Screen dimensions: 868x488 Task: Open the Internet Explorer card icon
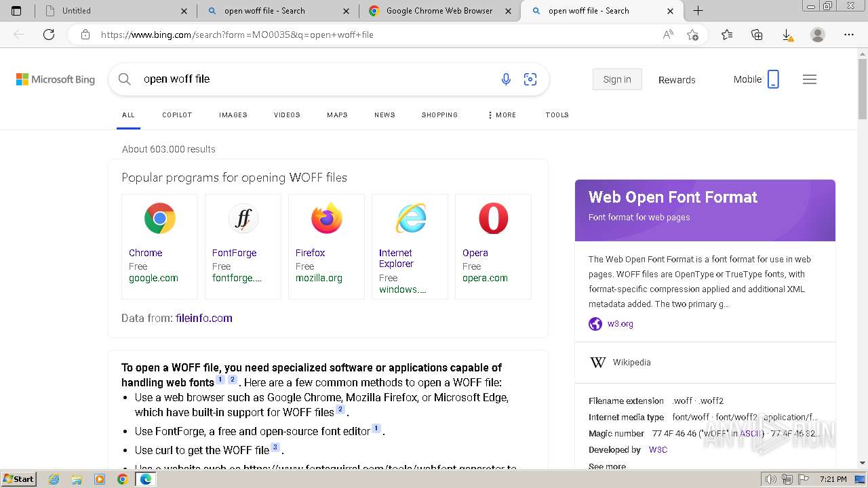[x=410, y=218]
